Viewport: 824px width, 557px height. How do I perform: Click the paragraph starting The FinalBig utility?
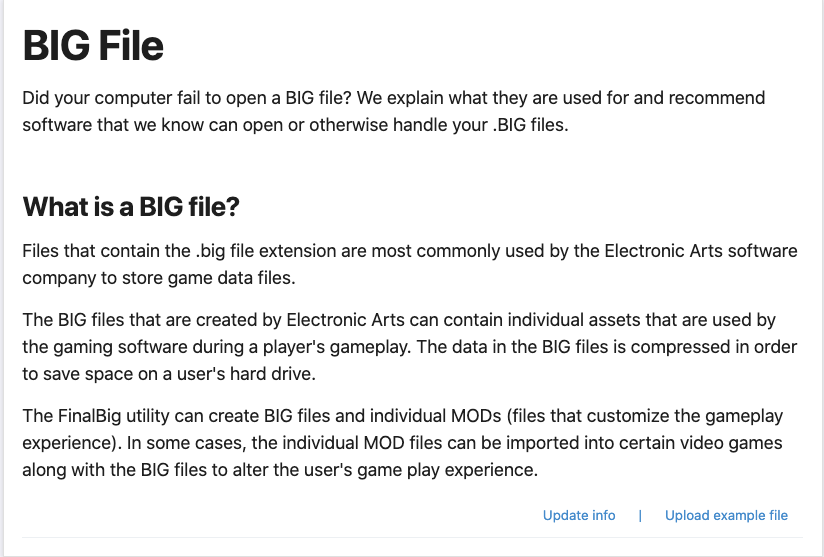403,442
